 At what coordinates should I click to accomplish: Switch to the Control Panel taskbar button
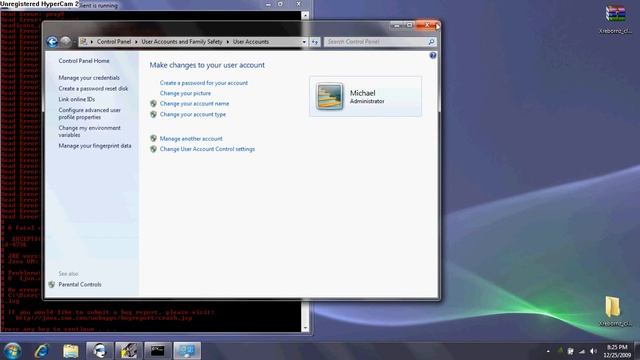point(187,351)
